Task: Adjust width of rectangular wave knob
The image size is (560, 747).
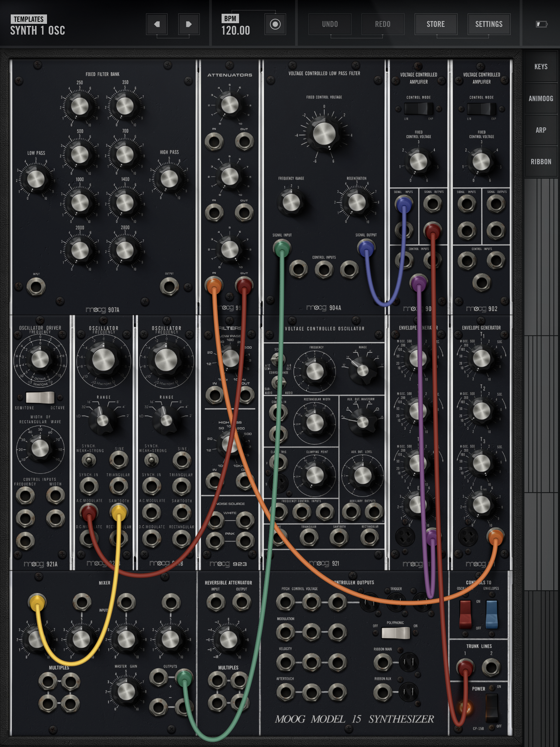Action: pyautogui.click(x=40, y=448)
